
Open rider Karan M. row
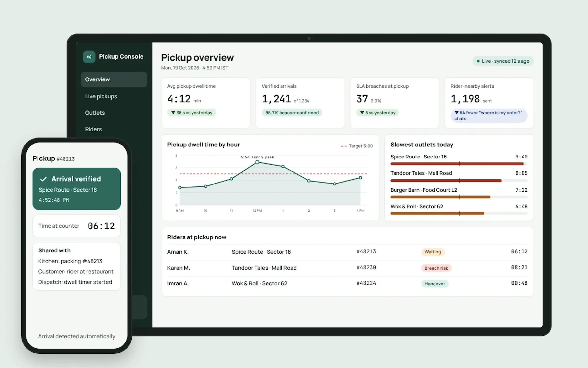(x=347, y=268)
